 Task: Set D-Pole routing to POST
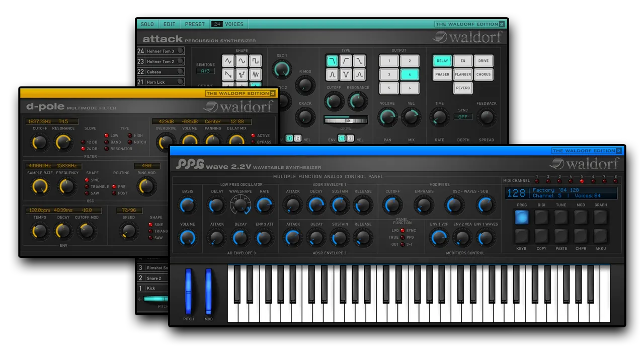(x=114, y=193)
